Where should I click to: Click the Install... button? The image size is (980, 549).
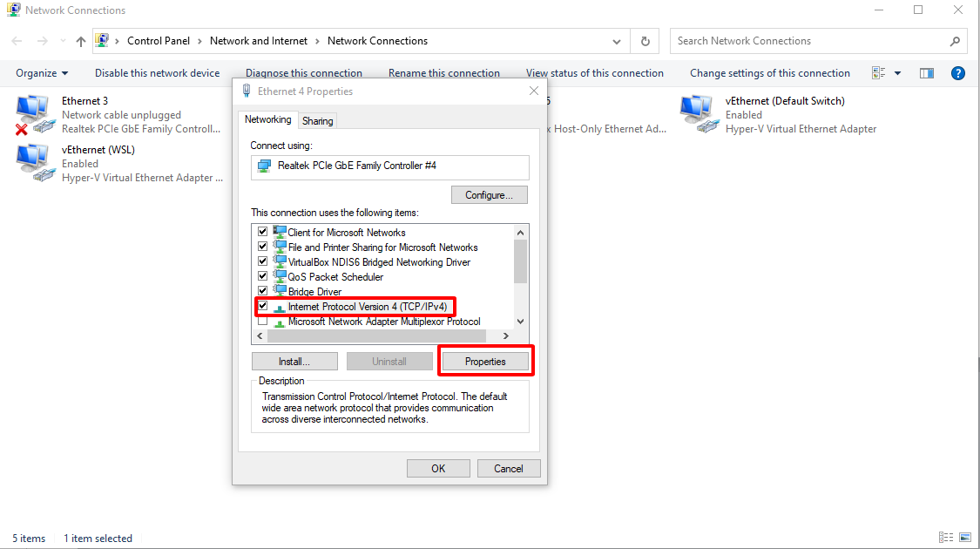coord(294,362)
